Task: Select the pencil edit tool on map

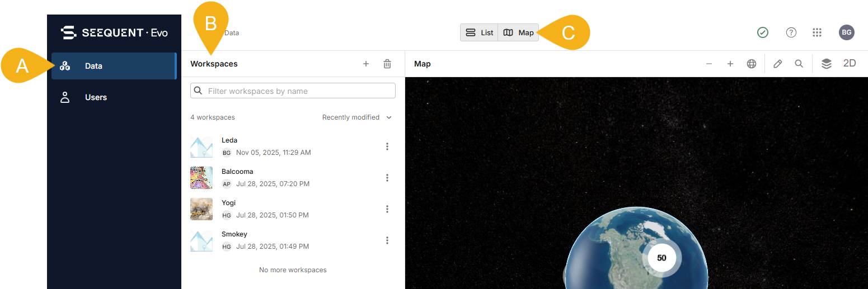Action: 777,64
